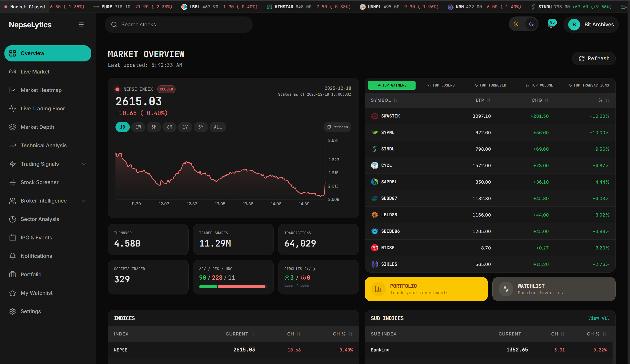The width and height of the screenshot is (630, 364).
Task: Open Sector Analysis panel
Action: tap(40, 219)
